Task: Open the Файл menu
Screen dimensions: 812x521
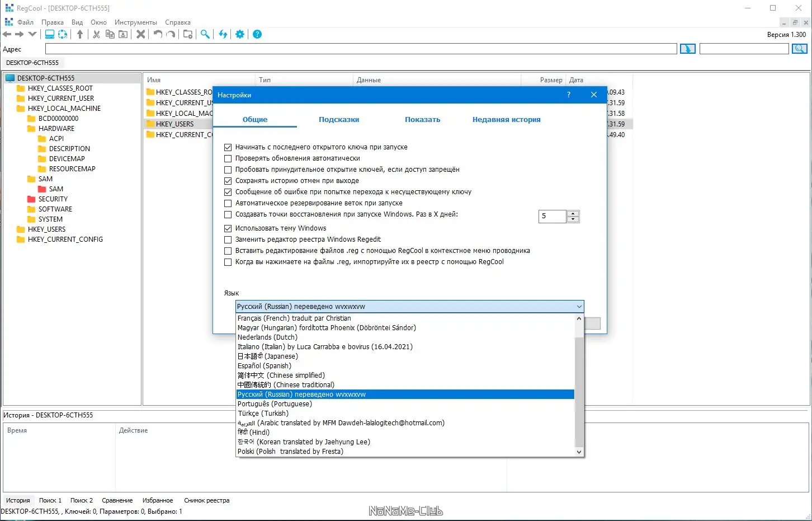Action: tap(25, 22)
